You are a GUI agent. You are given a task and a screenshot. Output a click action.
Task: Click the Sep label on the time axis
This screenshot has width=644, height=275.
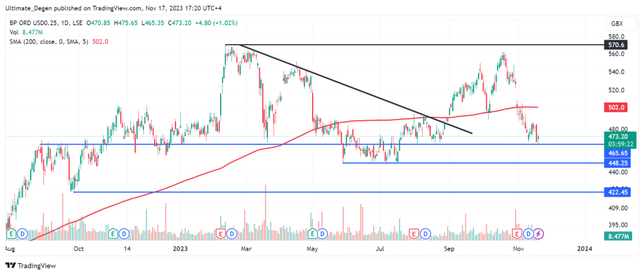tap(450, 249)
